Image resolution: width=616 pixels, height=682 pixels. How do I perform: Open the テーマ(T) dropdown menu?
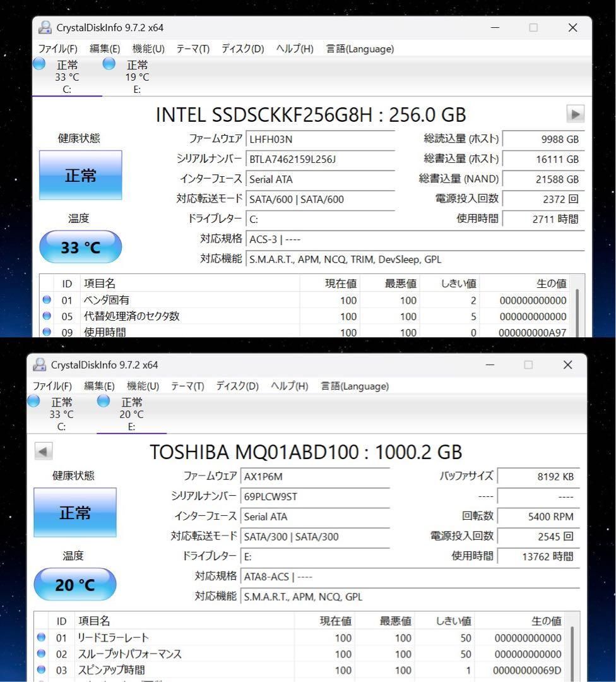point(192,49)
